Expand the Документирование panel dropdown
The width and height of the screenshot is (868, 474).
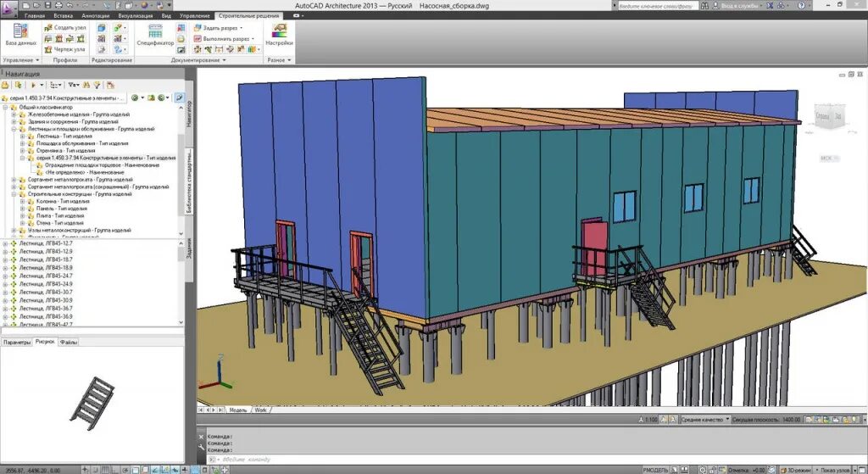click(198, 60)
